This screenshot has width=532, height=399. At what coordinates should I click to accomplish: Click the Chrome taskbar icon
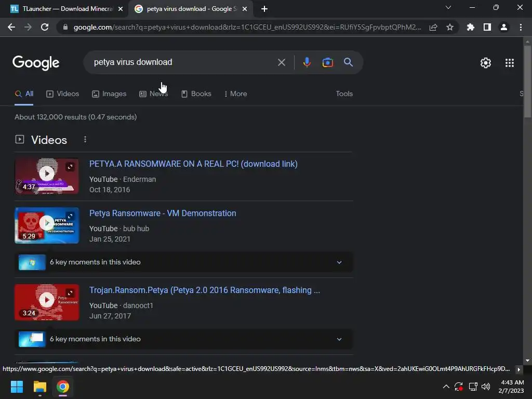pyautogui.click(x=63, y=387)
